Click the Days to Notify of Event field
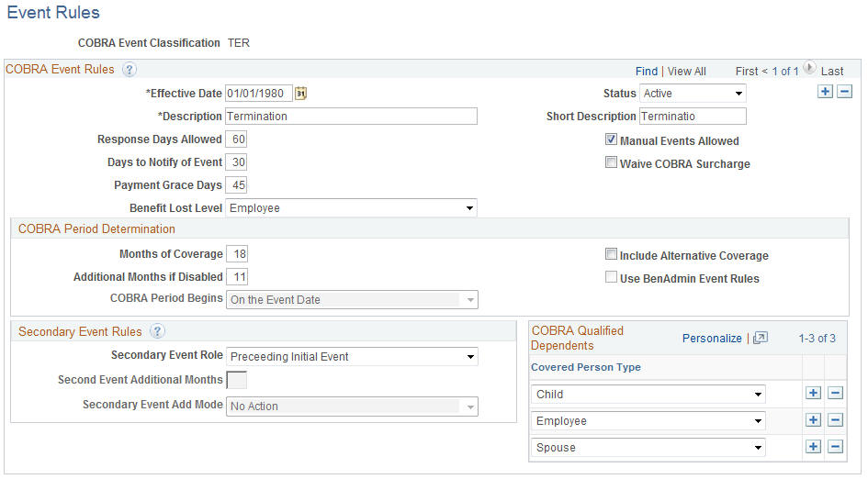868x479 pixels. point(236,162)
